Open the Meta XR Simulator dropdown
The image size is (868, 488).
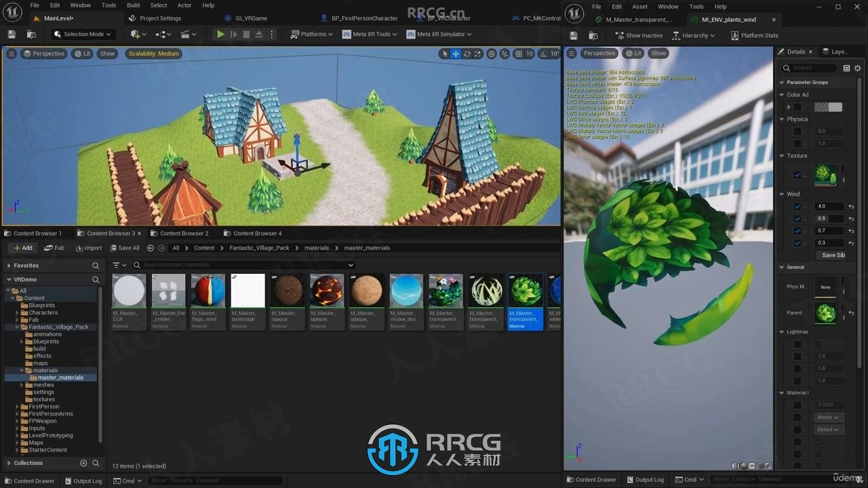[439, 34]
